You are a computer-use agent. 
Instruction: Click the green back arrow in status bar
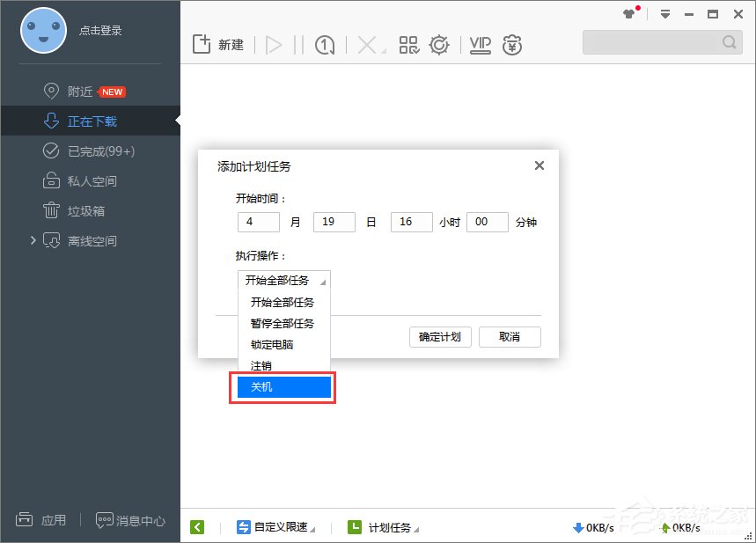[x=197, y=526]
